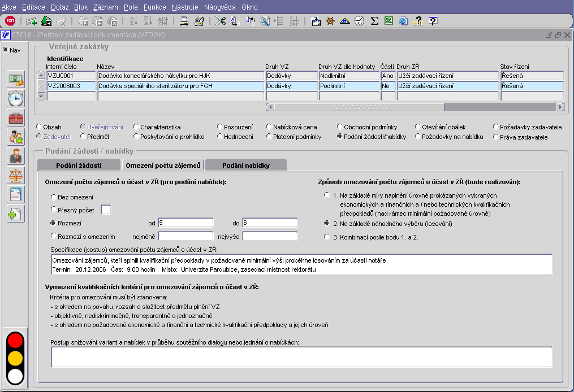574x392 pixels.
Task: Click the red traffic light indicator
Action: coord(16,341)
